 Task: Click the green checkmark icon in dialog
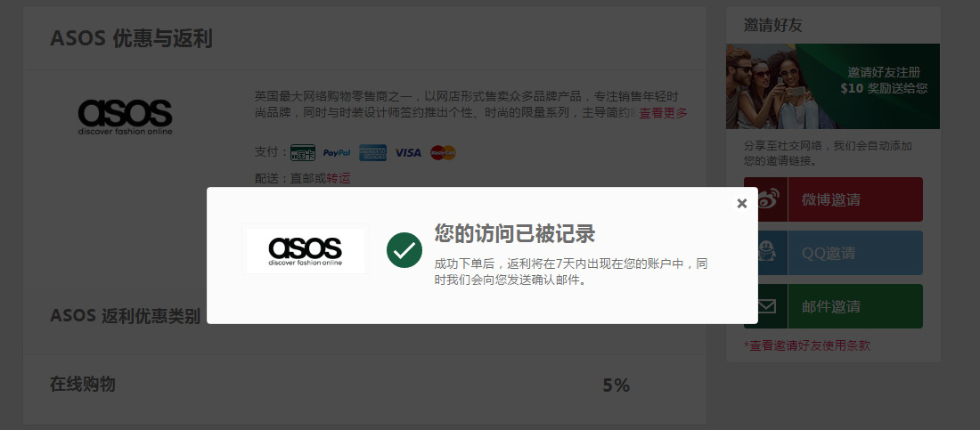(x=404, y=250)
